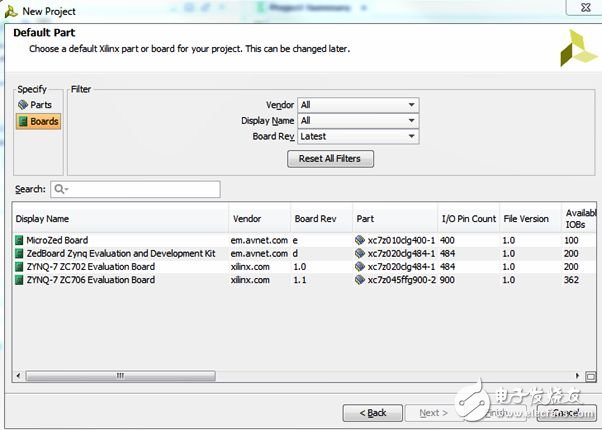This screenshot has height=430, width=602.
Task: Click the ZedBoard Zynq board icon
Action: (x=20, y=254)
